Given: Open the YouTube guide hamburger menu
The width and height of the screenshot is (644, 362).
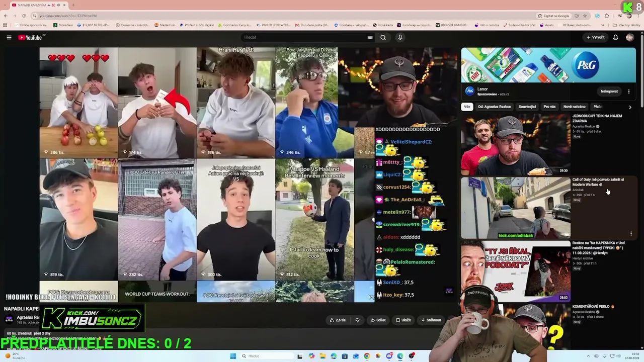Looking at the screenshot, I should coord(9,38).
